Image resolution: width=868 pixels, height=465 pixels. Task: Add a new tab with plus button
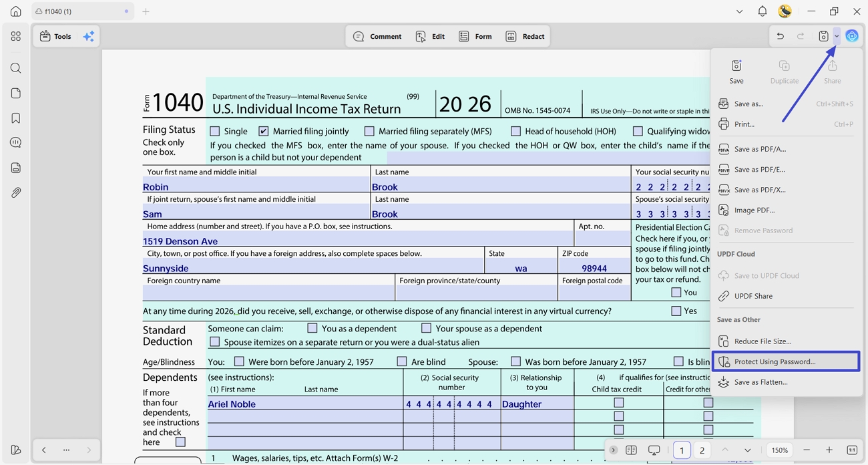pos(146,11)
